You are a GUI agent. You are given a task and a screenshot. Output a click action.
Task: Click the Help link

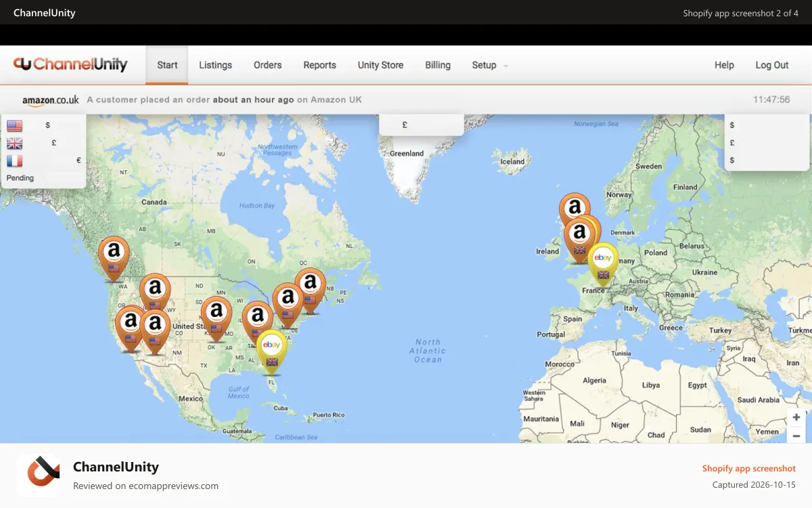724,65
